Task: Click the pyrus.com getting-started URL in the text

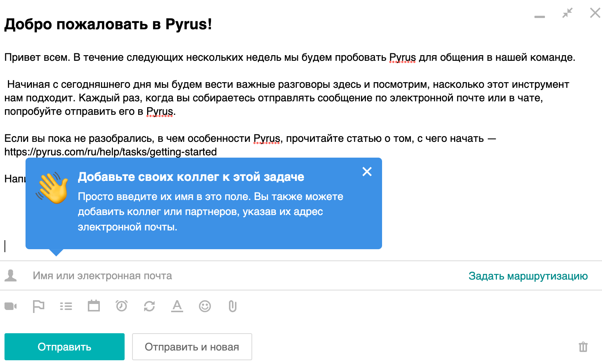Action: (111, 152)
